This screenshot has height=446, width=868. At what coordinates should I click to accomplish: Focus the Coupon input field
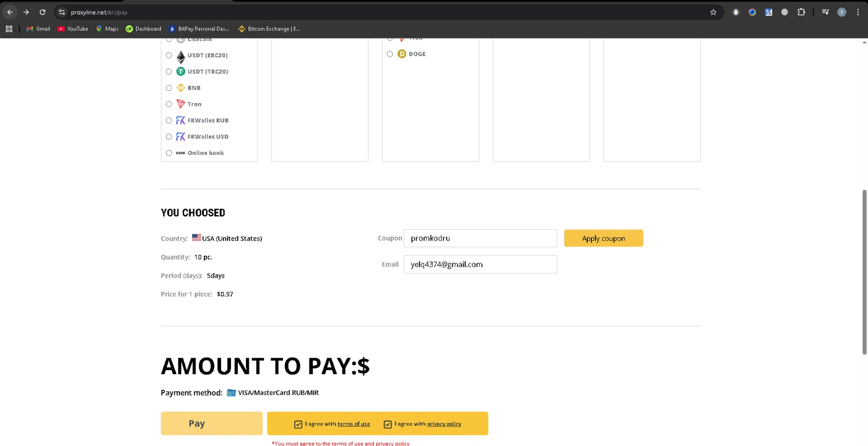pos(480,238)
